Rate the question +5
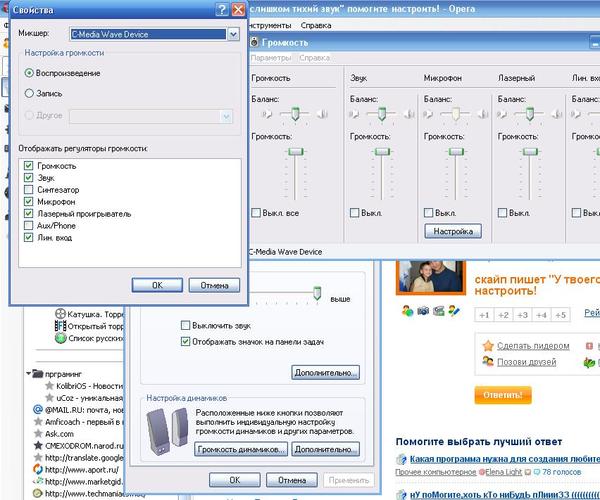This screenshot has width=600, height=500. point(561,315)
